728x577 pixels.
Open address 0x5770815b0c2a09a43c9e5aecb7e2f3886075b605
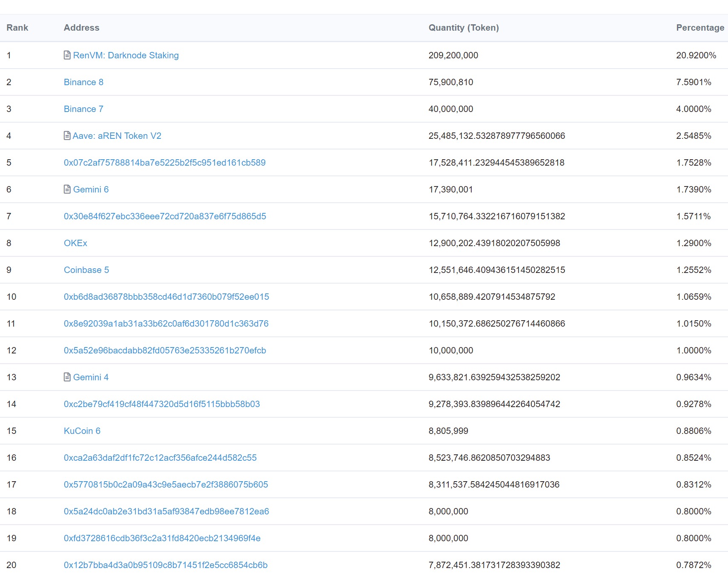tap(166, 485)
